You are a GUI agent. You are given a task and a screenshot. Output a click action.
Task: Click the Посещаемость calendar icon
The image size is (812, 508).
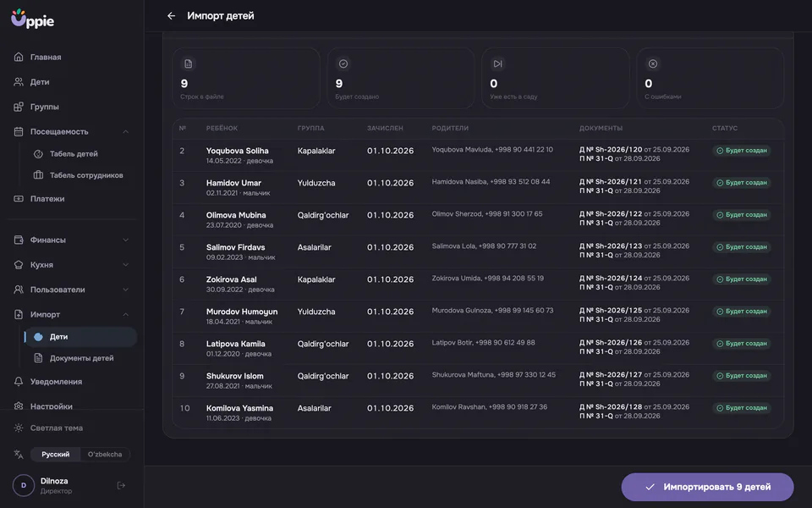tap(19, 132)
